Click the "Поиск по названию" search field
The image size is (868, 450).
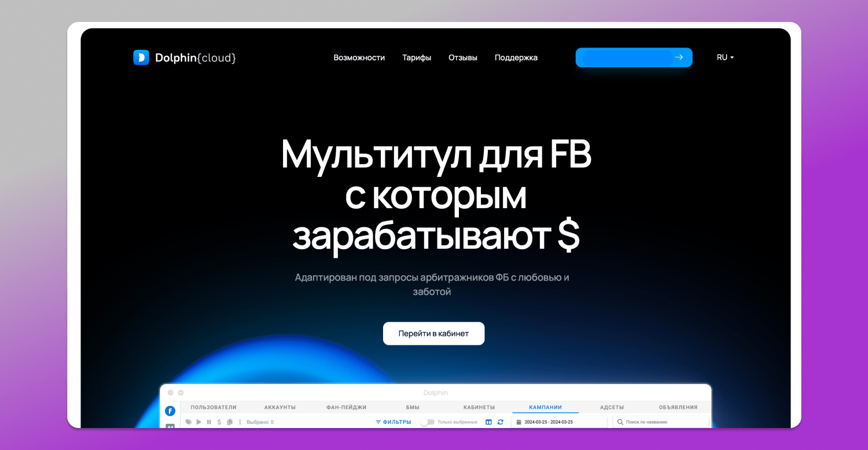tap(661, 422)
